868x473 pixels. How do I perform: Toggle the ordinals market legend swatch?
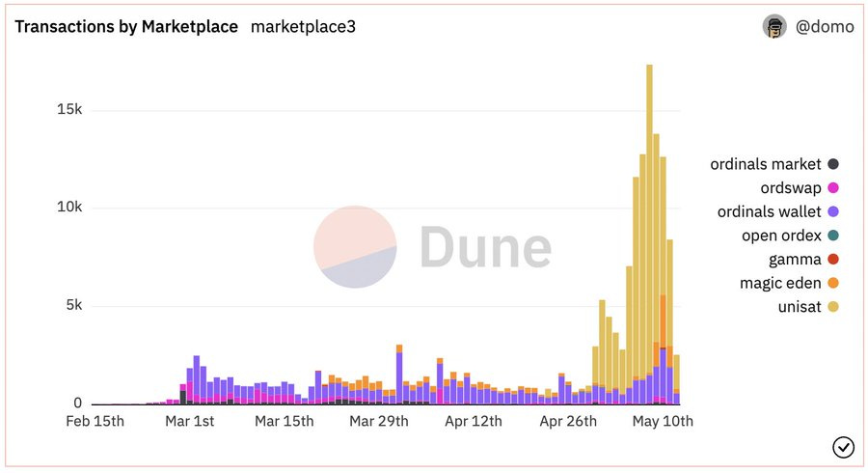point(833,164)
